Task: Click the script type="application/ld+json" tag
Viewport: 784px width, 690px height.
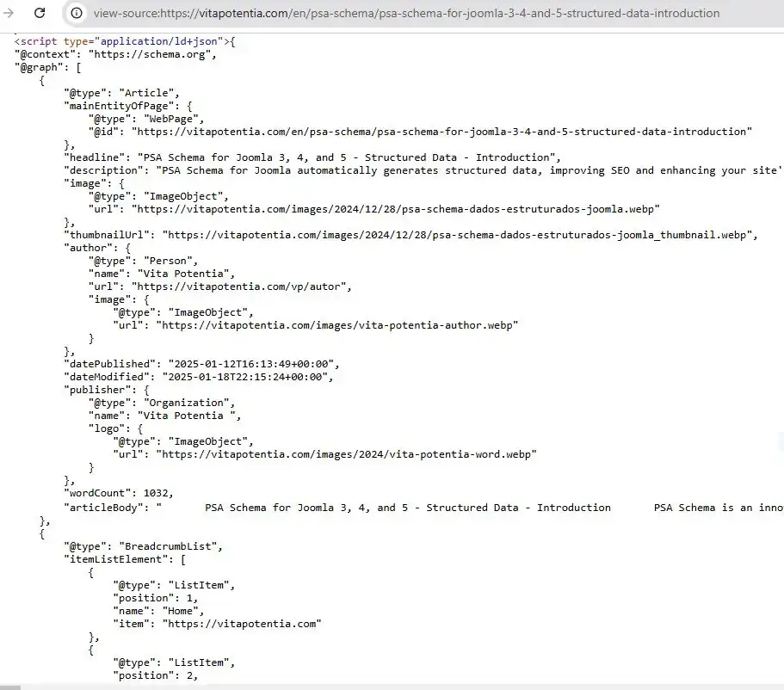Action: click(x=121, y=41)
